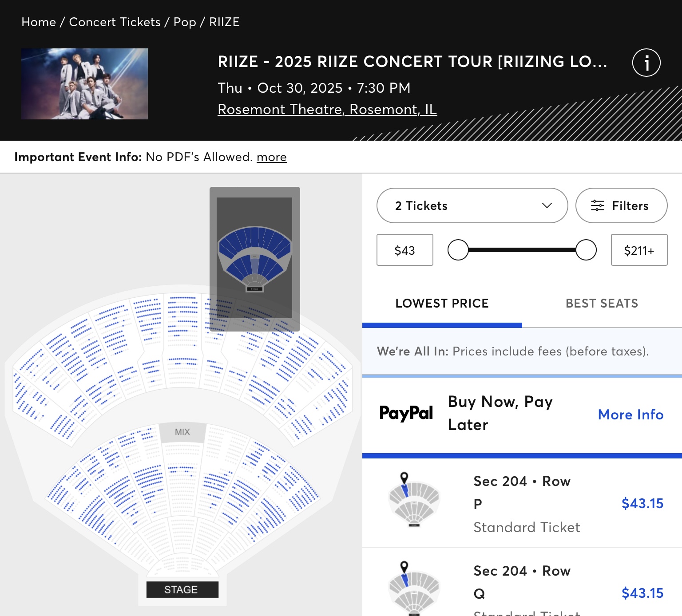
Task: Select the $43.15 Sec 204 Row P listing
Action: (x=642, y=504)
